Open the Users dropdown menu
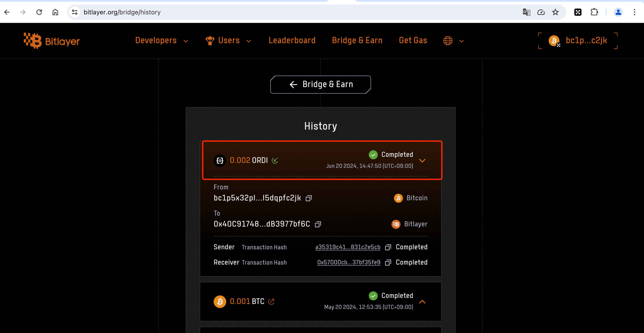Screen dimensions: 644x333 pos(228,40)
